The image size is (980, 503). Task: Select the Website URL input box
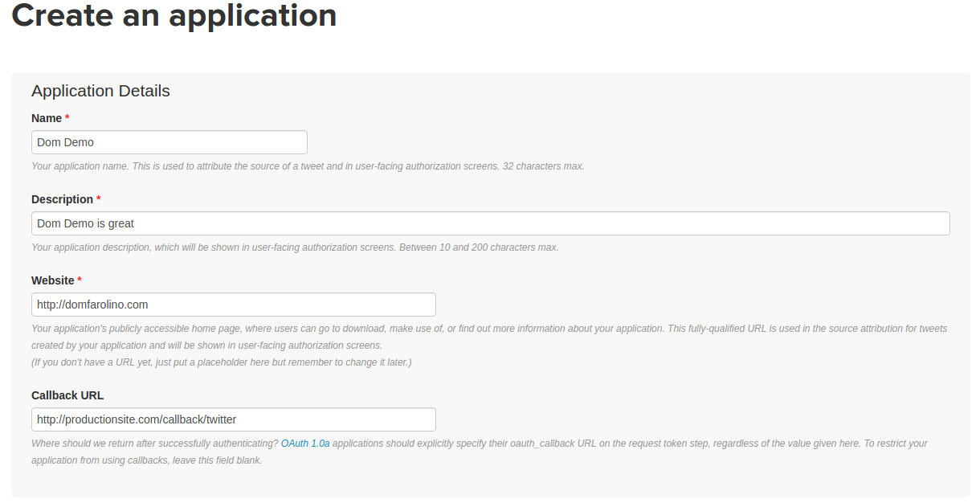[234, 305]
